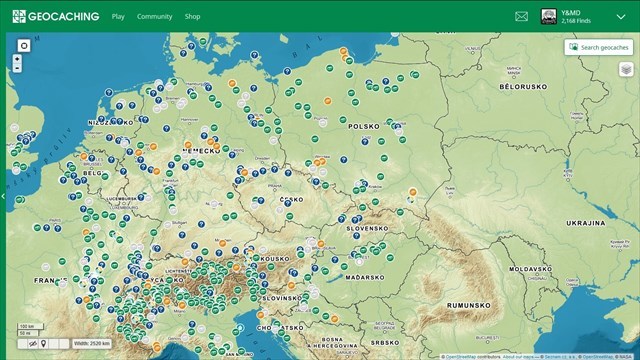640x360 pixels.
Task: Click the MOLDAVSKO country label
Action: point(531,269)
